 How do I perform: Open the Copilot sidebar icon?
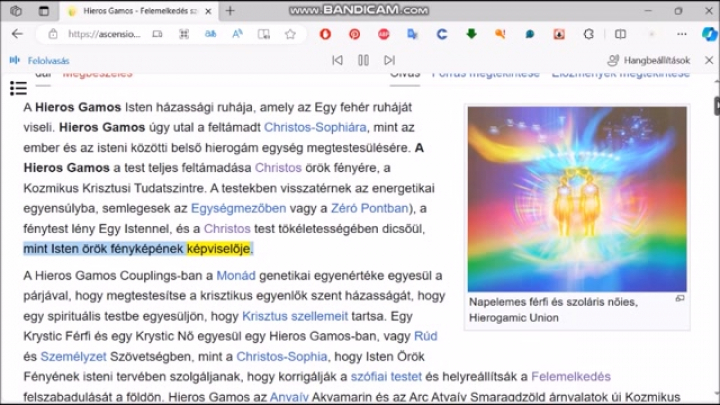coord(709,34)
